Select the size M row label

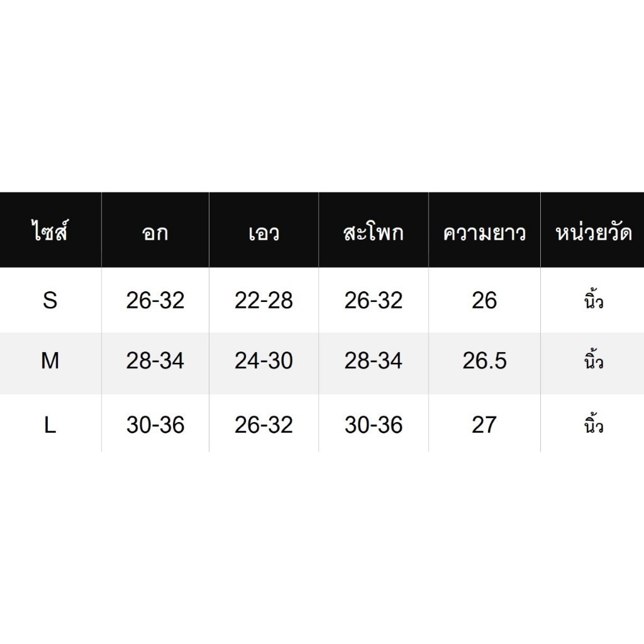tap(50, 361)
